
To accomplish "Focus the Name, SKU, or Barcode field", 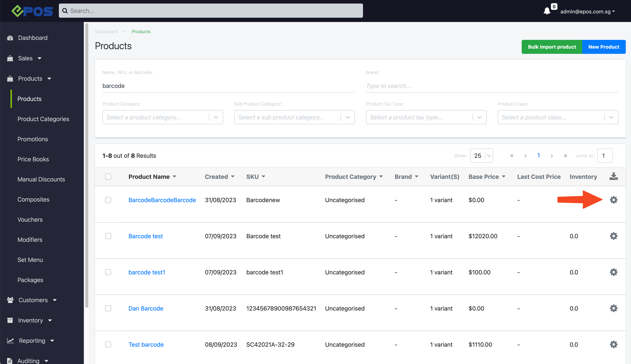I will [228, 86].
